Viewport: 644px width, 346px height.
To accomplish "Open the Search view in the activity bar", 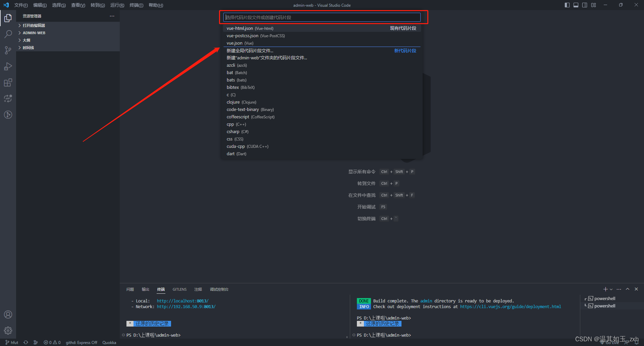I will click(8, 34).
